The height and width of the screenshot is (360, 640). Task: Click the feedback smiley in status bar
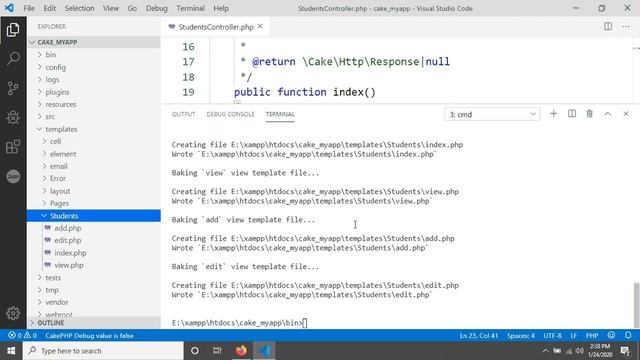pyautogui.click(x=611, y=336)
